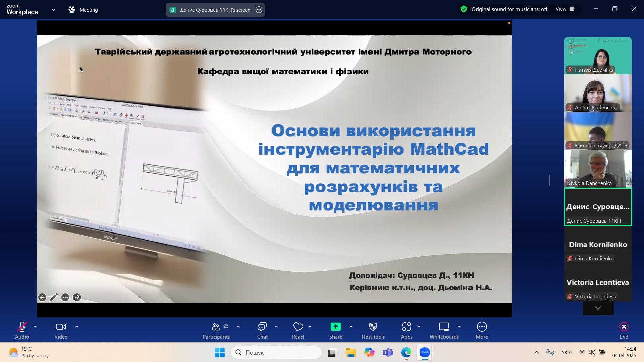Viewport: 644px width, 362px height.
Task: Open the Wi-Fi network settings icon
Action: pos(582,352)
